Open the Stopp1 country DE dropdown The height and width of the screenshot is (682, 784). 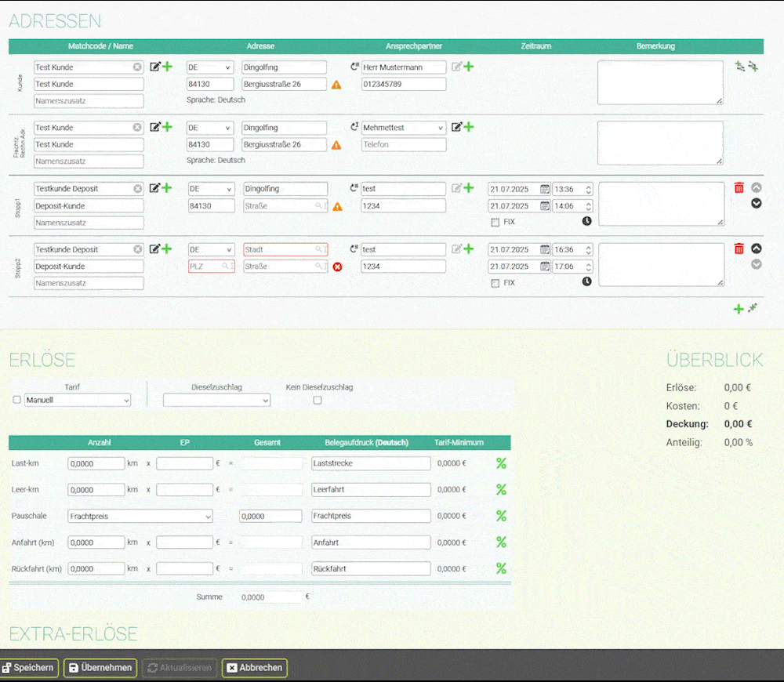click(211, 188)
